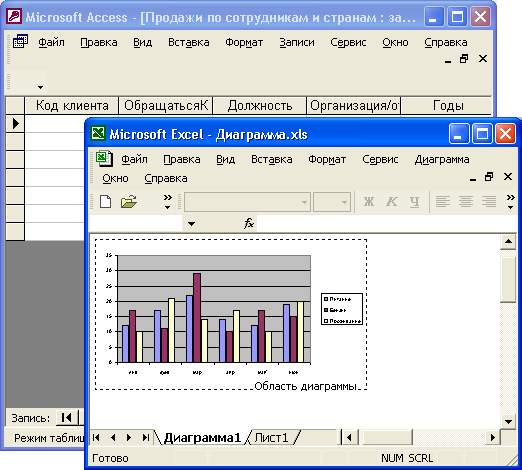Click the align right toolbar icon
Image resolution: width=522 pixels, height=470 pixels.
(x=489, y=202)
